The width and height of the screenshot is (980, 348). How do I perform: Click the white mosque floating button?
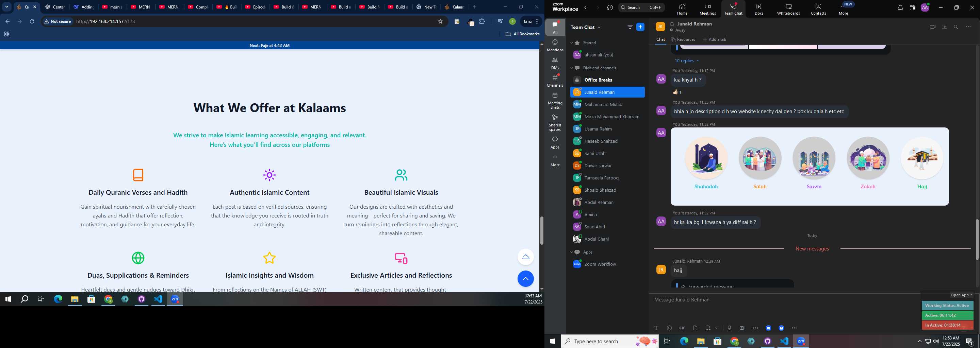pos(525,257)
